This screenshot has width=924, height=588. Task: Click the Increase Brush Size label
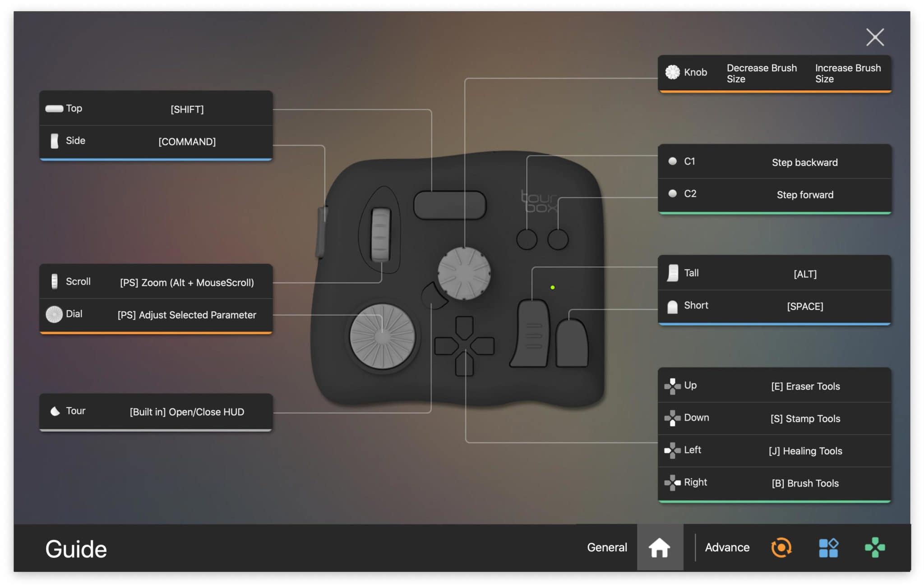coord(848,73)
